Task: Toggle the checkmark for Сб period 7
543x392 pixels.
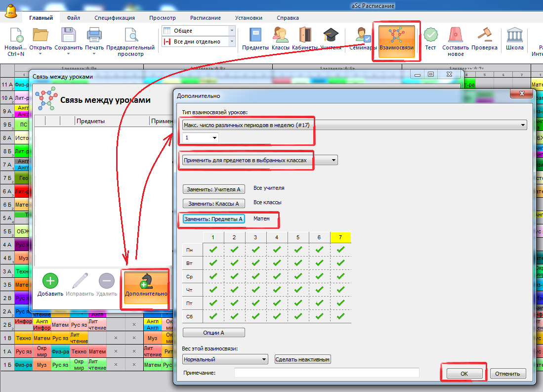Action: point(340,316)
